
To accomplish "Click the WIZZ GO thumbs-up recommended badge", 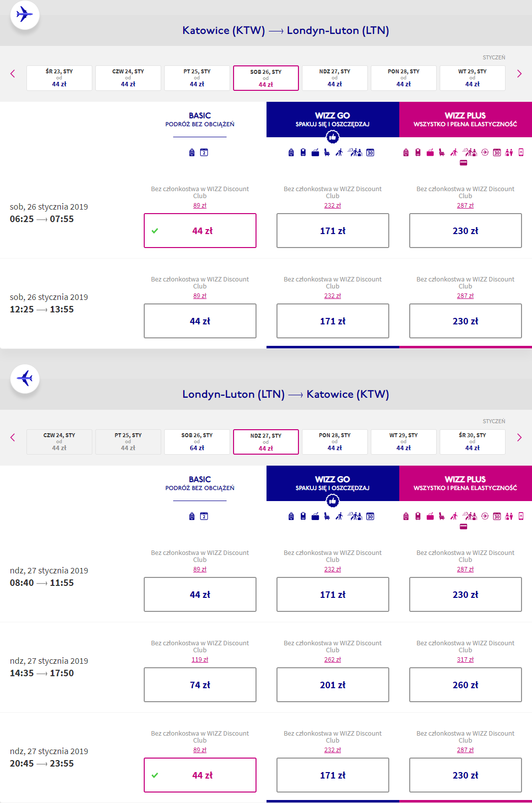I will [x=332, y=137].
